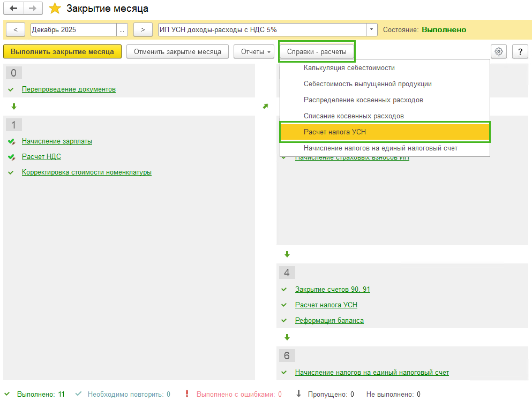Click organization field ИП УСН доходы-расходы

262,30
